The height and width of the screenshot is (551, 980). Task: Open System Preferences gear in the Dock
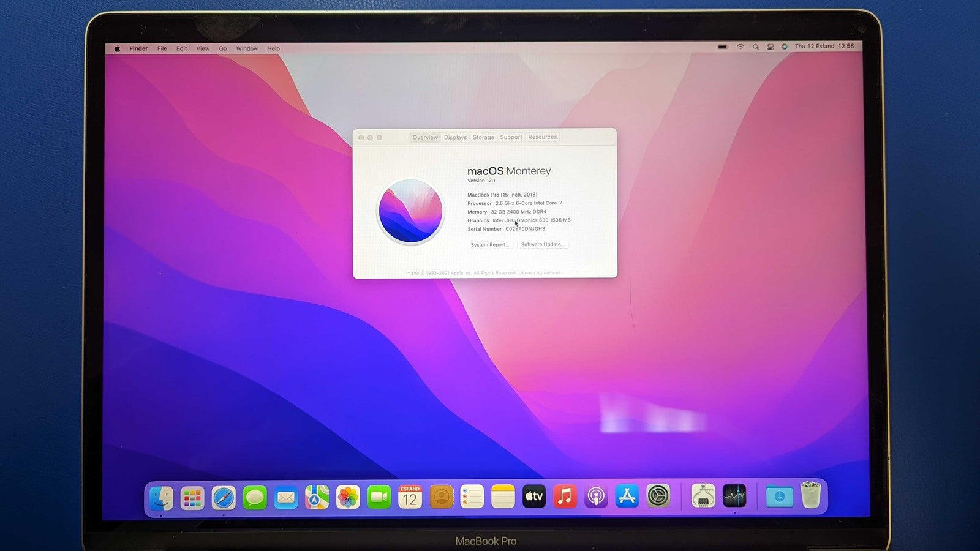(658, 496)
